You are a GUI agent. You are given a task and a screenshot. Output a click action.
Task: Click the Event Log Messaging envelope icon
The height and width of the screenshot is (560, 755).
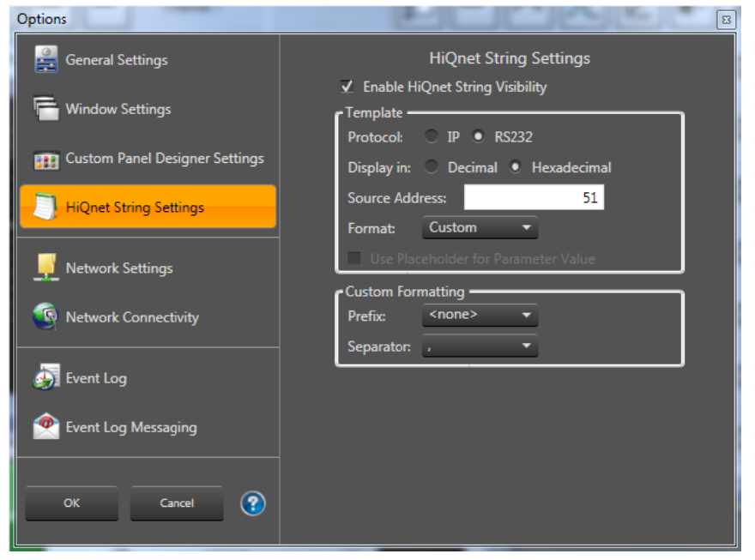[45, 427]
